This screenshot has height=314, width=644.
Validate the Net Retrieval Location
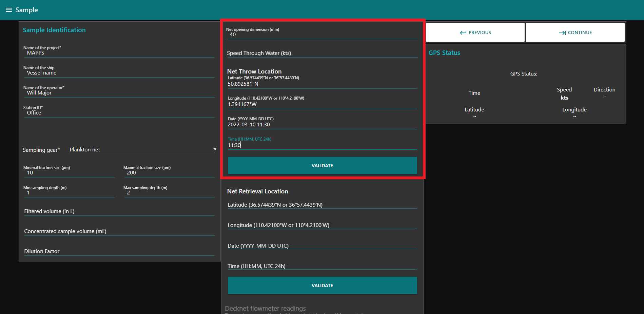coord(322,286)
